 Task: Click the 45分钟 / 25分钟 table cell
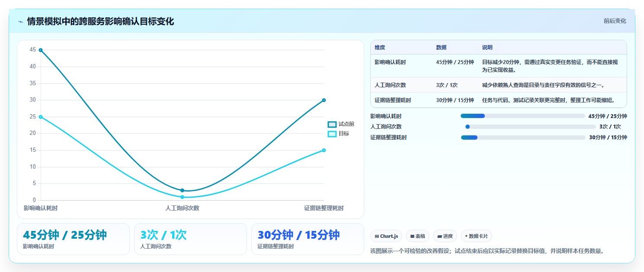pyautogui.click(x=455, y=62)
